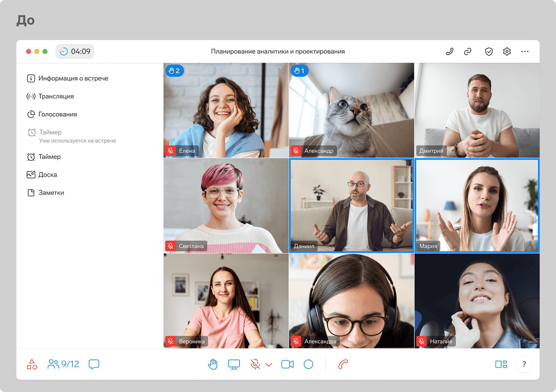Open the chat bubble icon

point(94,364)
